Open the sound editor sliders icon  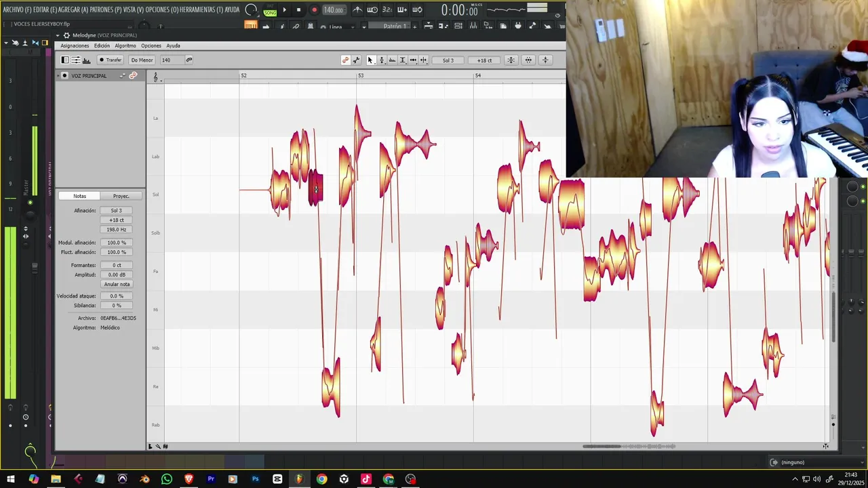coord(76,60)
